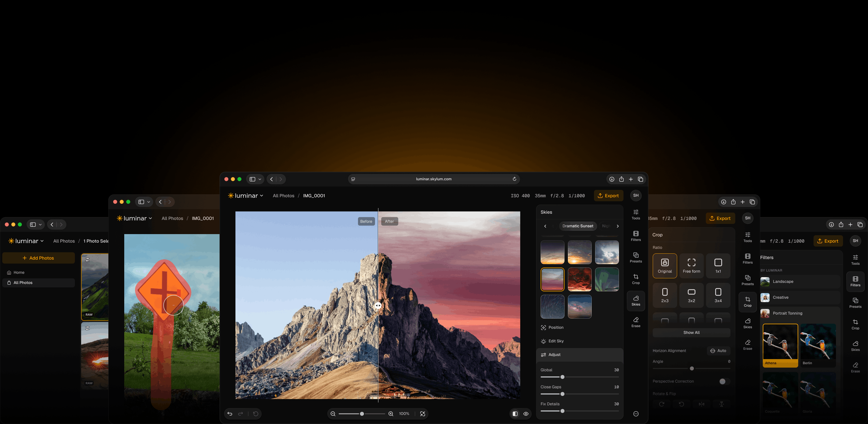Open new tab plus in front browser
Screen dimensions: 868x424
pyautogui.click(x=631, y=179)
